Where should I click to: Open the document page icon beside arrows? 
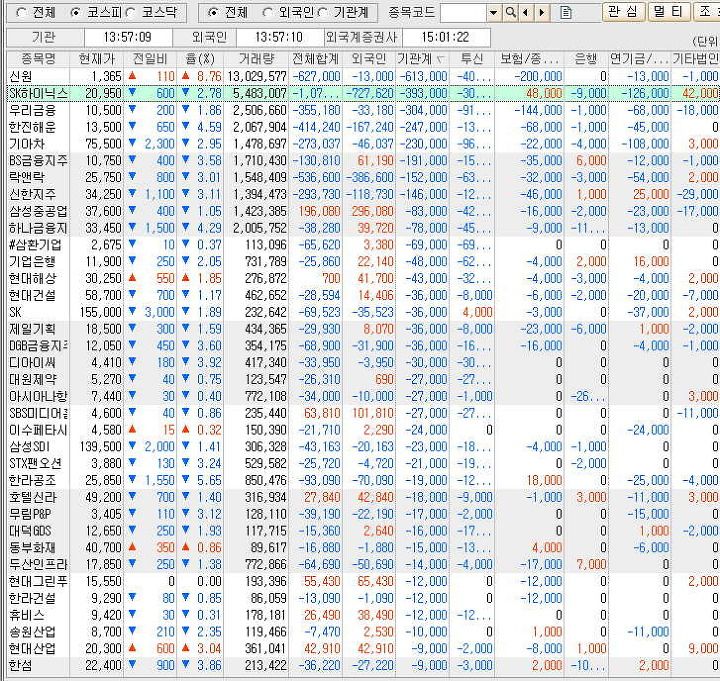pos(566,12)
